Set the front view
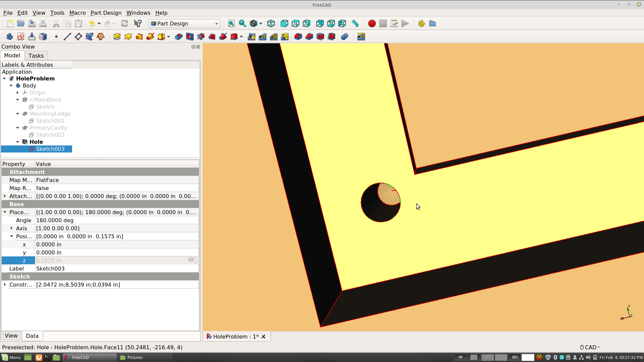This screenshot has width=644, height=362. click(284, 23)
